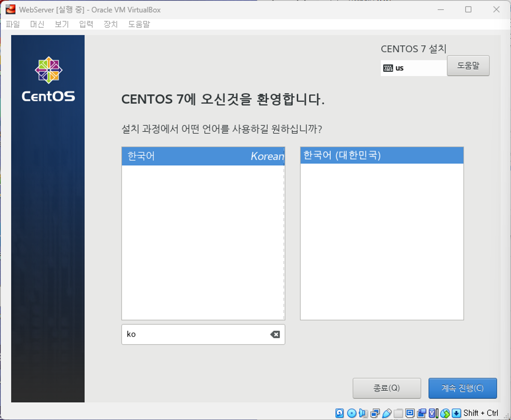Viewport: 511px width, 420px height.
Task: Click the VirtualBox window title icon
Action: pyautogui.click(x=10, y=9)
